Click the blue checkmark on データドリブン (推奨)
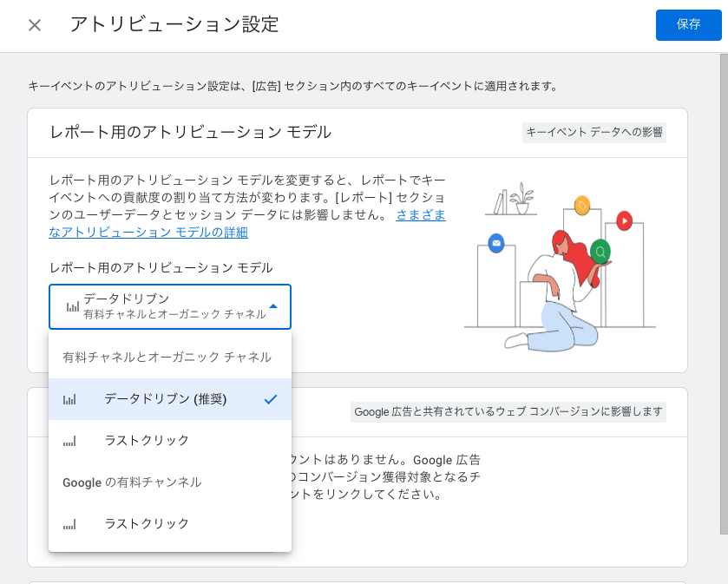The image size is (728, 584). [x=271, y=399]
